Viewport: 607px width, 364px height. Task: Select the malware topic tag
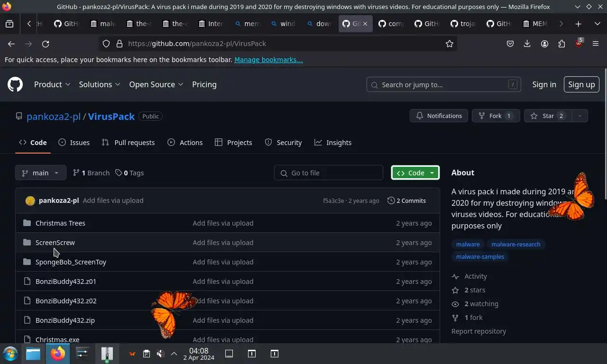(468, 244)
